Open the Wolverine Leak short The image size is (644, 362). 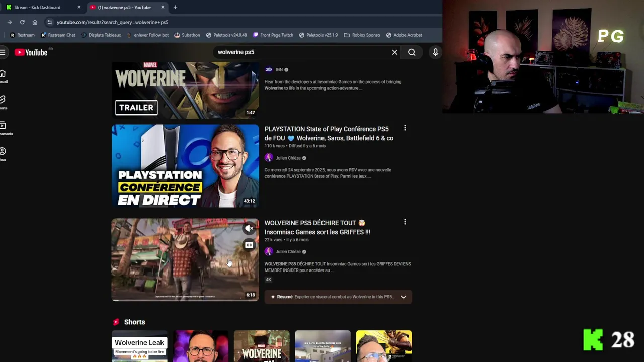tap(139, 346)
